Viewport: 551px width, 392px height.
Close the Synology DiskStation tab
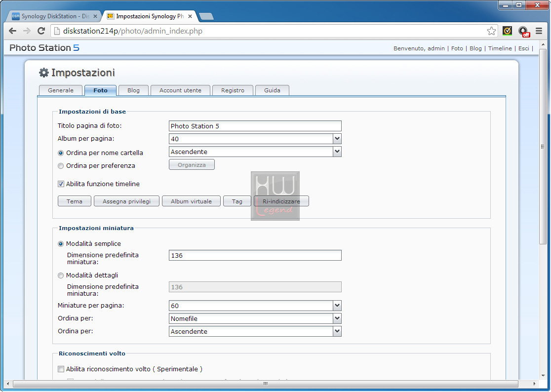click(x=95, y=16)
